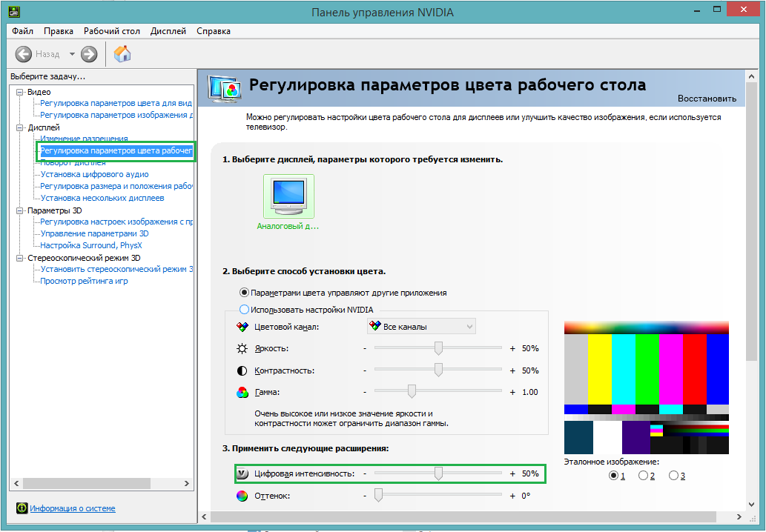This screenshot has height=532, width=766.
Task: Click the Цифровая интенсивность slider handle
Action: [x=438, y=473]
